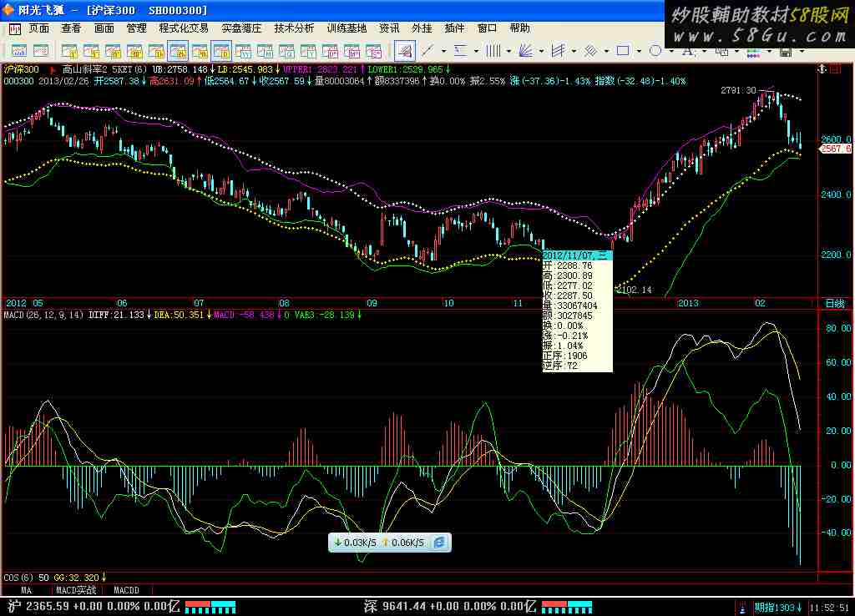Select the parallel channel lines tool
Screen dimensions: 855x616
click(559, 51)
